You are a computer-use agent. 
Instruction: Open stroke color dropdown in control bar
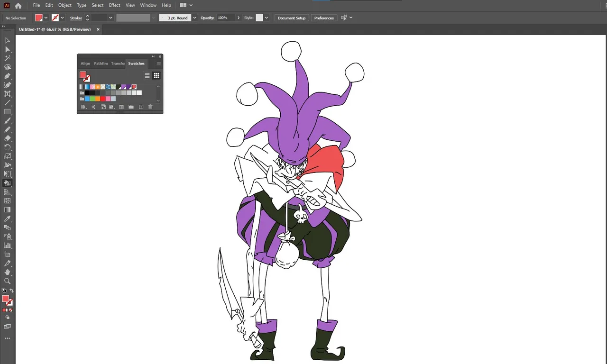63,18
